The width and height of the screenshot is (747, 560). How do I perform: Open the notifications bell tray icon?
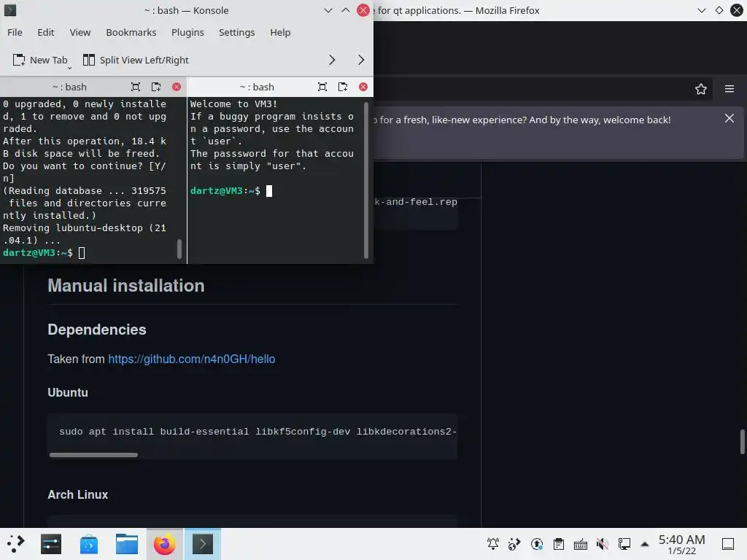point(493,544)
